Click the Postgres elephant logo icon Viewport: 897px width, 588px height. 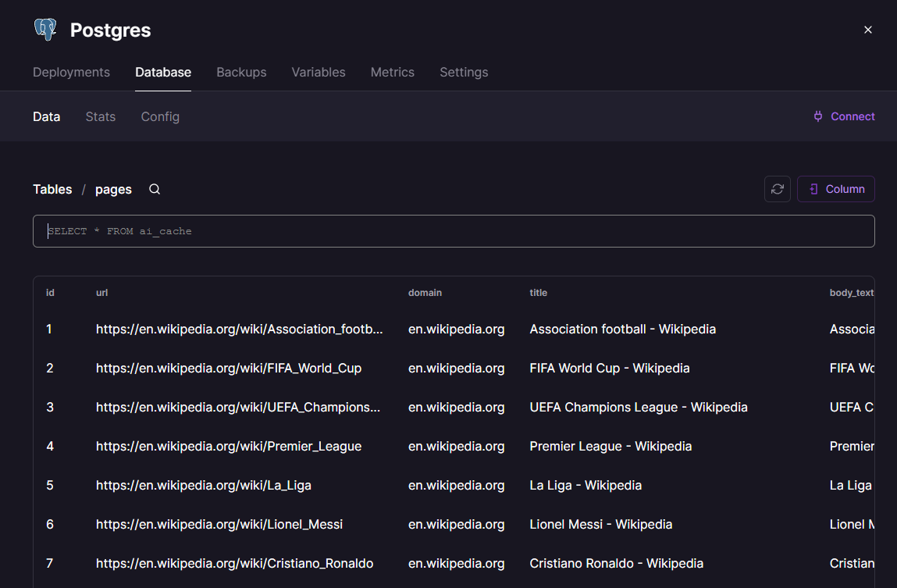tap(45, 30)
